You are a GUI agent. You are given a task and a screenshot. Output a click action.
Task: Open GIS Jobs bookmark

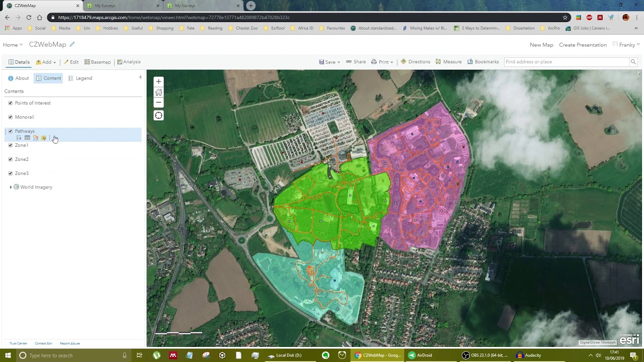coord(587,28)
